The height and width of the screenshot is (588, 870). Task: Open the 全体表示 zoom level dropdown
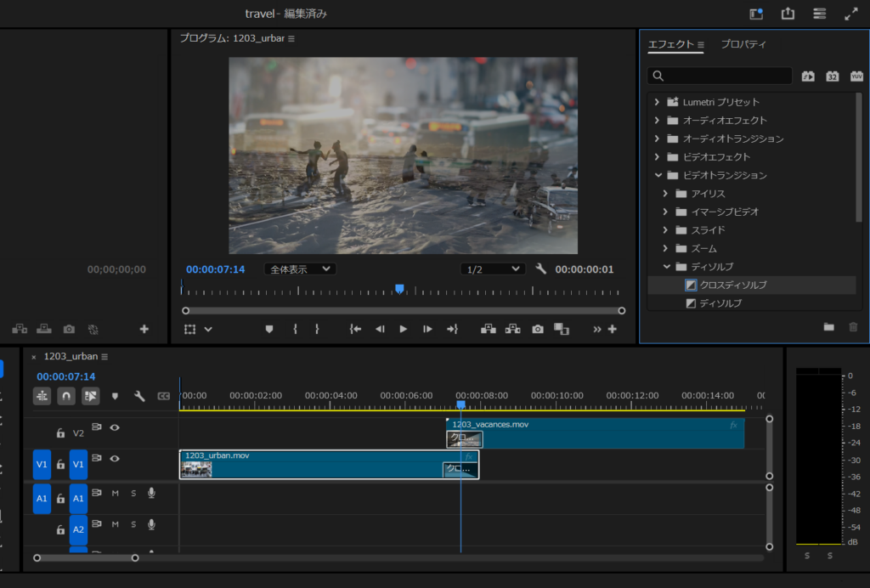point(300,269)
